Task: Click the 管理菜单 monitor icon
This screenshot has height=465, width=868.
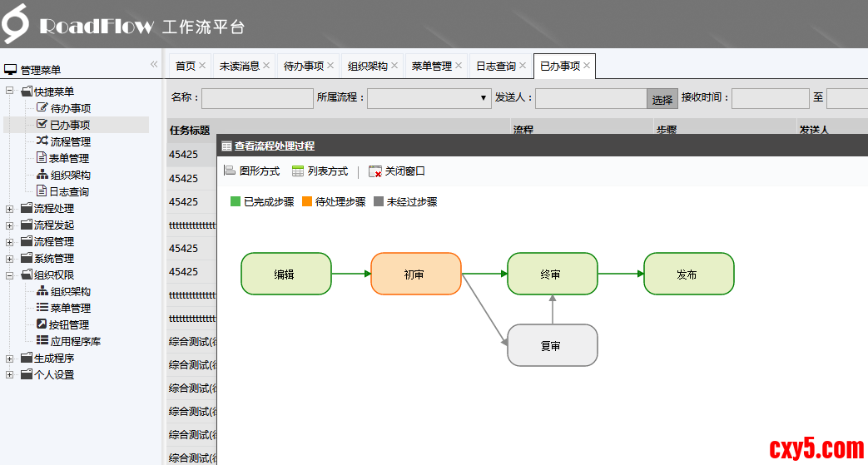Action: (x=11, y=70)
